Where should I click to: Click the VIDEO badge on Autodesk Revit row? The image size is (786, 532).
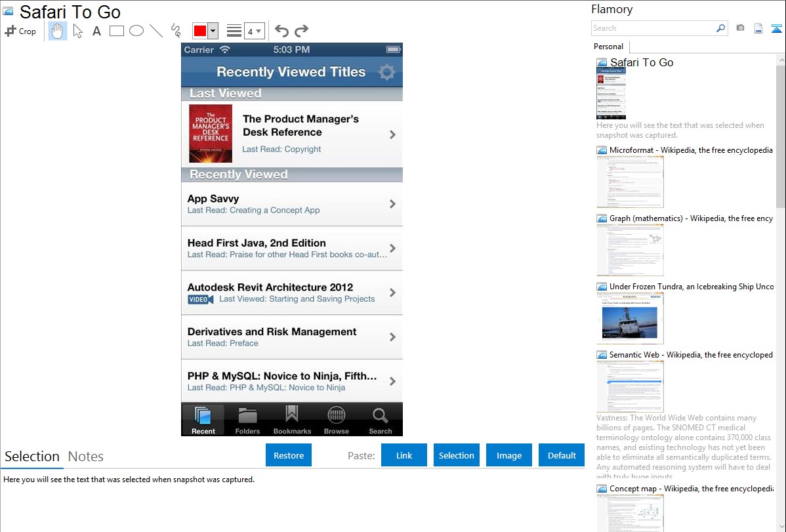(x=201, y=299)
